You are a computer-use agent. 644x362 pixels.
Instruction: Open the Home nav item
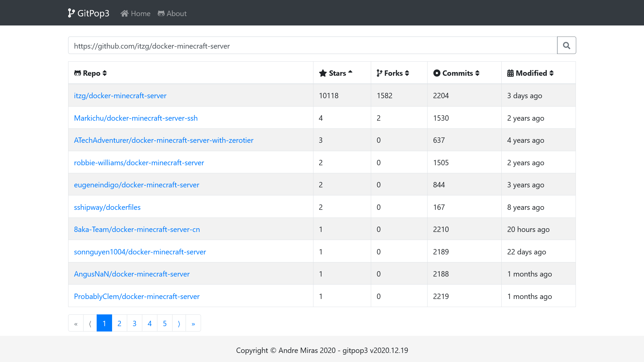(x=136, y=13)
